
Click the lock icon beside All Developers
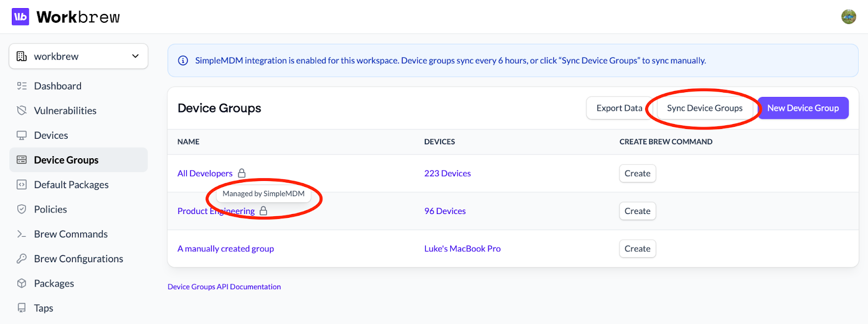(242, 173)
